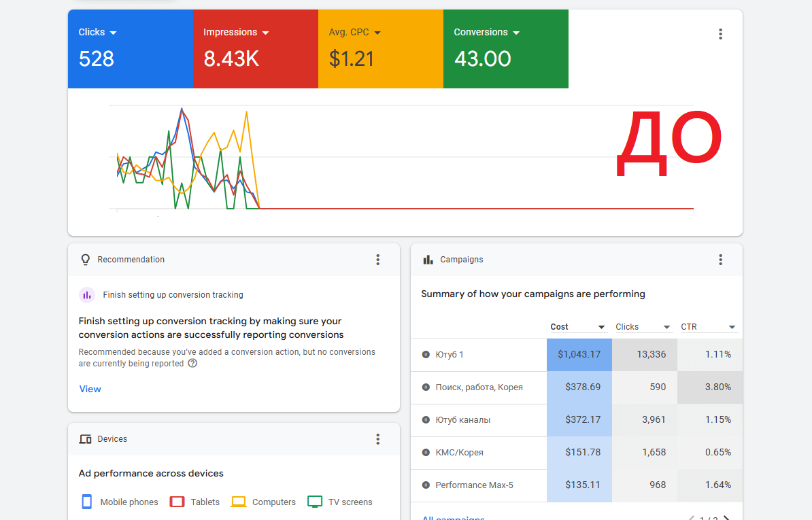Open Campaigns card's three-dot options menu
This screenshot has width=812, height=520.
pos(720,260)
